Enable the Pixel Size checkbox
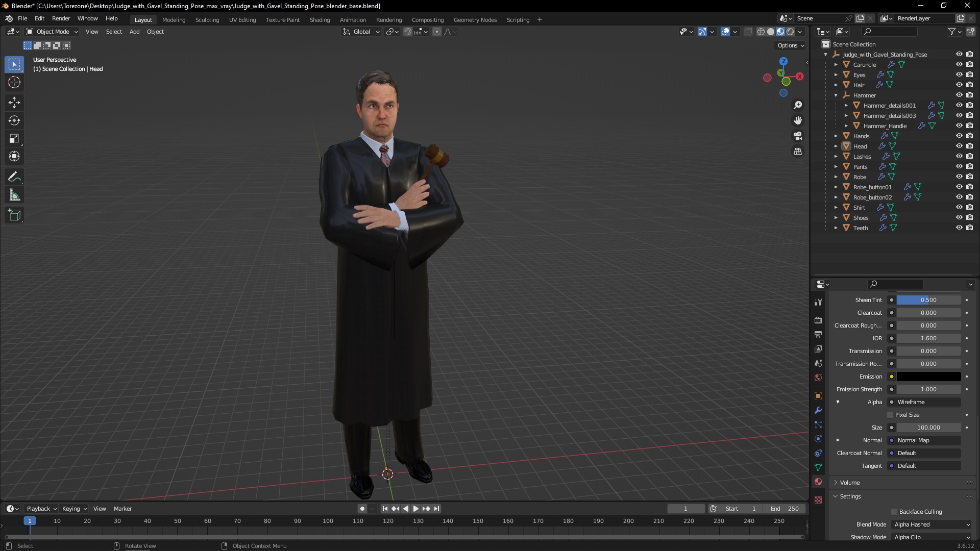Viewport: 980px width, 551px height. pyautogui.click(x=890, y=415)
